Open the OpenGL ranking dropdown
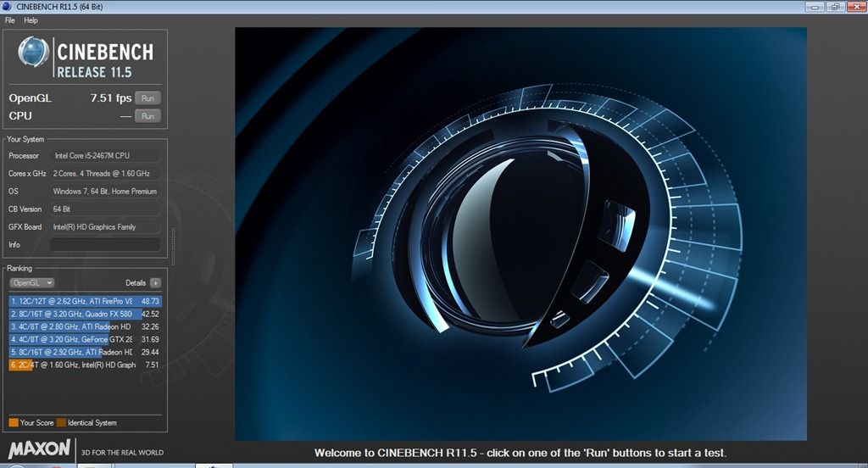 pos(31,283)
